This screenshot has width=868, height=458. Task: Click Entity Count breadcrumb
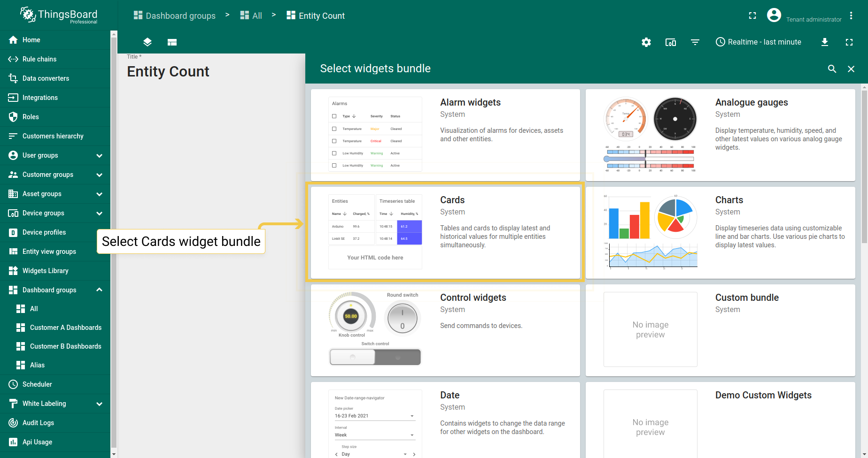click(316, 15)
